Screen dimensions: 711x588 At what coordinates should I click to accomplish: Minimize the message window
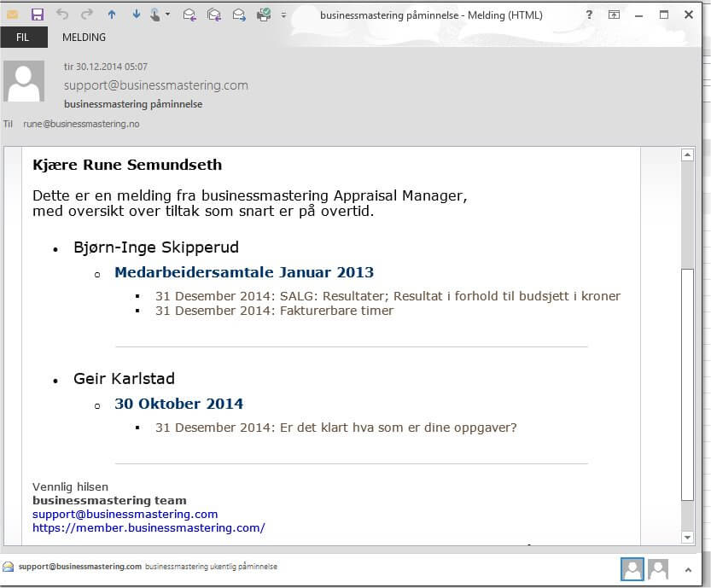639,15
